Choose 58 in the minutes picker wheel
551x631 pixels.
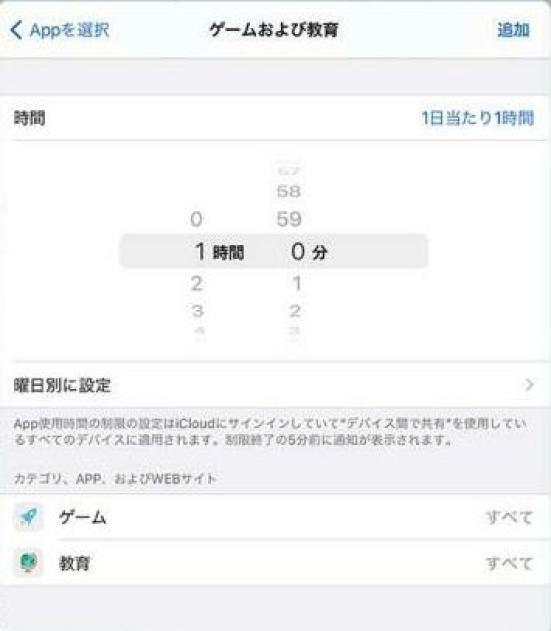pyautogui.click(x=289, y=191)
